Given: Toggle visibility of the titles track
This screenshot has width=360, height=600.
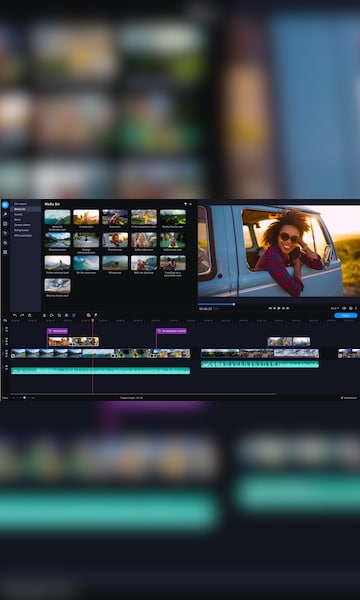Looking at the screenshot, I should tap(7, 330).
